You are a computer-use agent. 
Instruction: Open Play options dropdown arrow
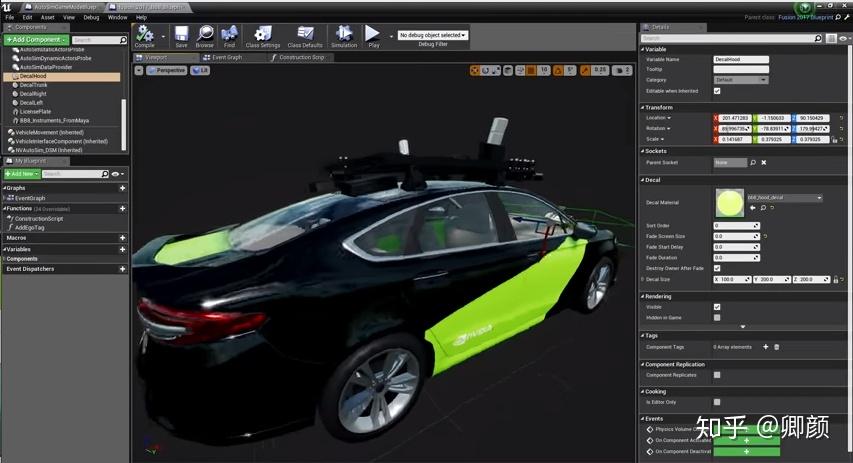(391, 36)
